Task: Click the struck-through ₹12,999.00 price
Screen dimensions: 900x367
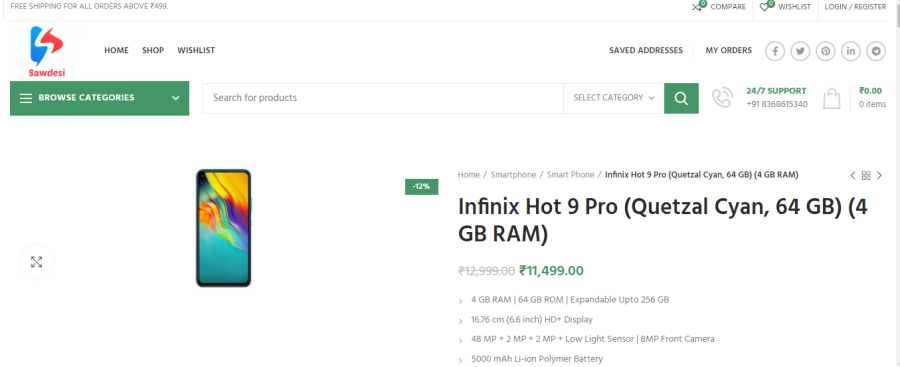Action: (x=486, y=271)
